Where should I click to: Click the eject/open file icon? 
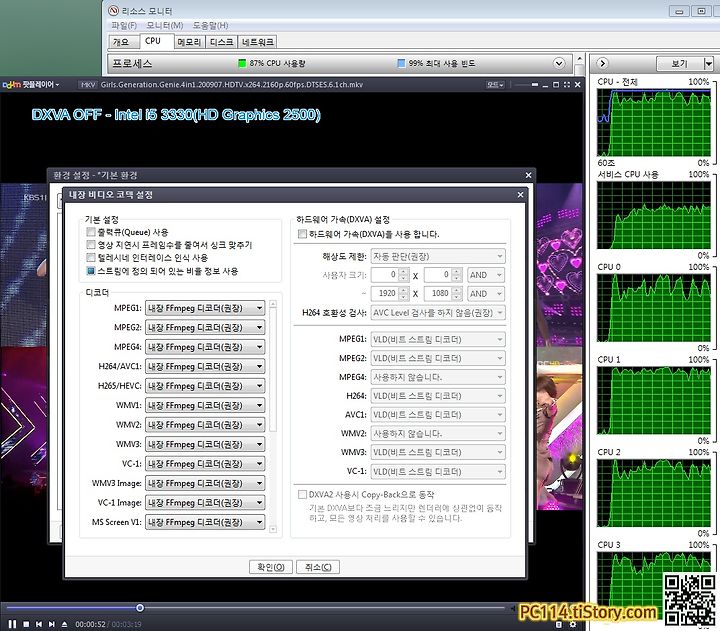pos(64,624)
